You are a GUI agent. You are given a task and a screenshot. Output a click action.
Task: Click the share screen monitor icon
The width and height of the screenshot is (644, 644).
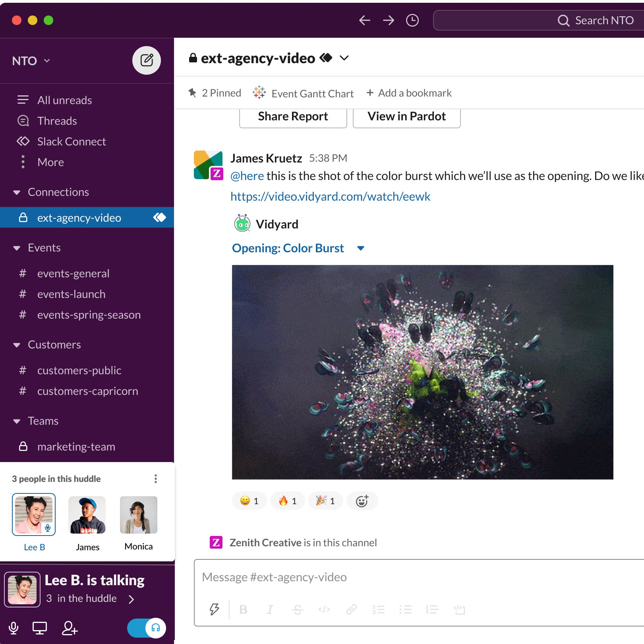coord(39,628)
